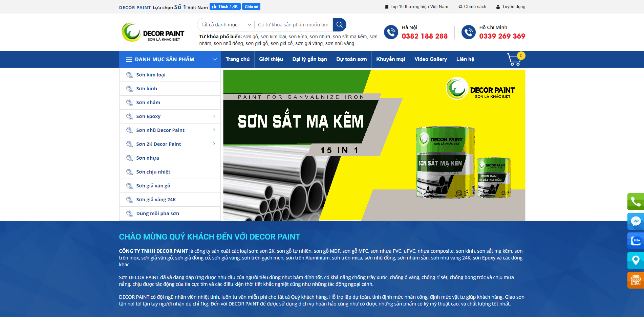The width and height of the screenshot is (644, 317).
Task: Click the Facebook Chia sẻ button
Action: (x=251, y=6)
